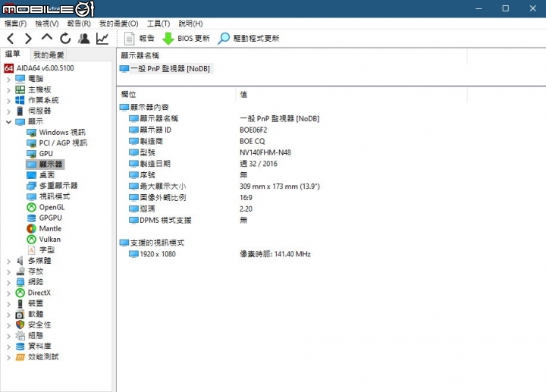Open 我的最愛(O) menu
The height and width of the screenshot is (392, 546).
click(x=119, y=24)
